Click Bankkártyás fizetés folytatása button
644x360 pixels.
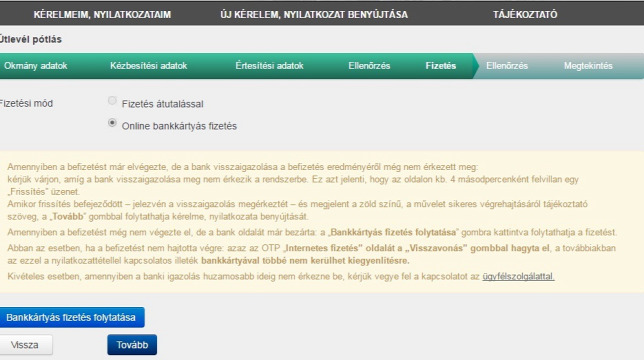71,317
